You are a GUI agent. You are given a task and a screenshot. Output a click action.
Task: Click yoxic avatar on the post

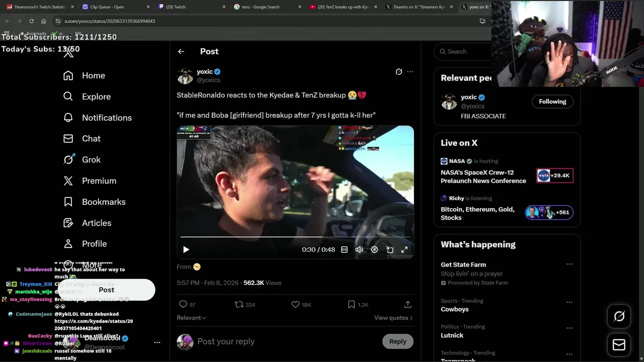[x=185, y=76]
